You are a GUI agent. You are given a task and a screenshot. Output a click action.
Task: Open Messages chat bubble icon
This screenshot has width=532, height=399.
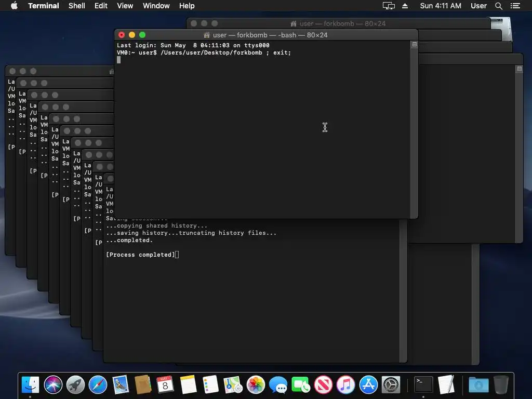278,385
